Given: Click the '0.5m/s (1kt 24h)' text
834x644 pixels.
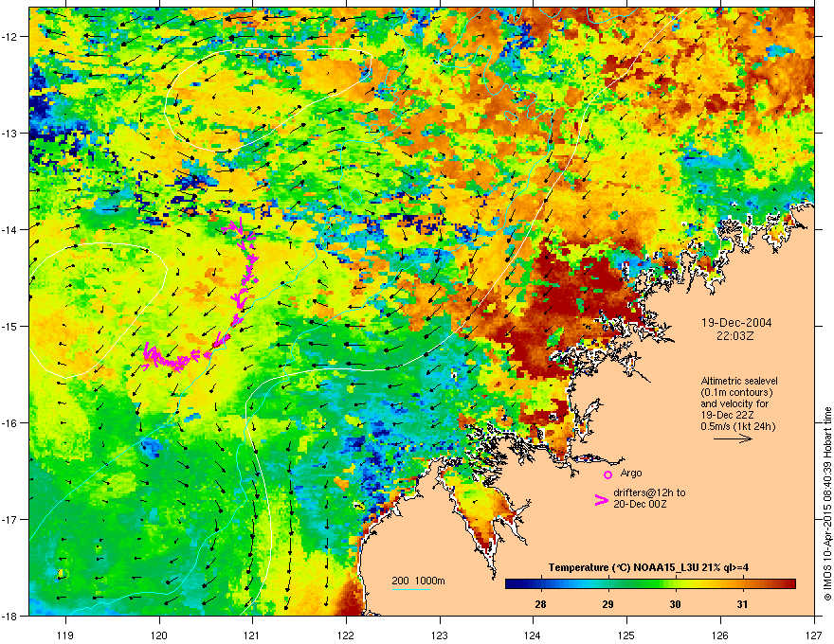Looking at the screenshot, I should coord(737,427).
